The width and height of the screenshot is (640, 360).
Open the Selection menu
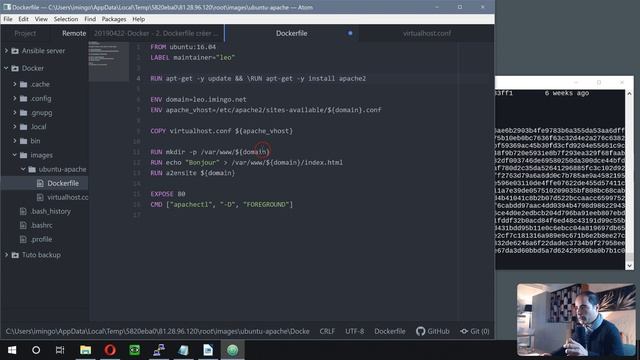[x=66, y=19]
